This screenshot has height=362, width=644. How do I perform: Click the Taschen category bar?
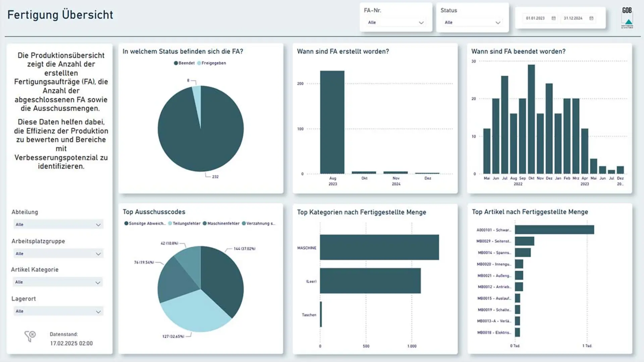point(321,314)
